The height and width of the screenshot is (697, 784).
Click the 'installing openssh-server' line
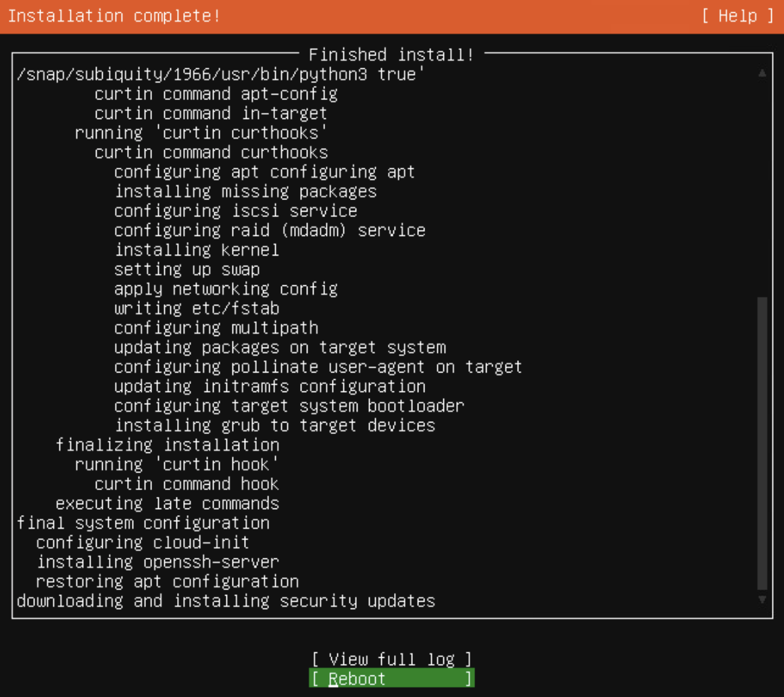pos(157,562)
